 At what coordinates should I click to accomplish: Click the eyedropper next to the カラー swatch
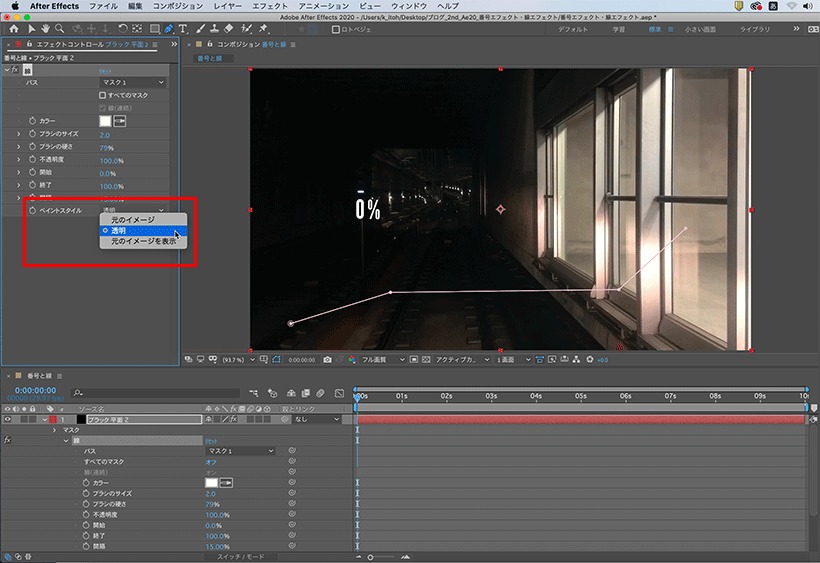tap(120, 121)
